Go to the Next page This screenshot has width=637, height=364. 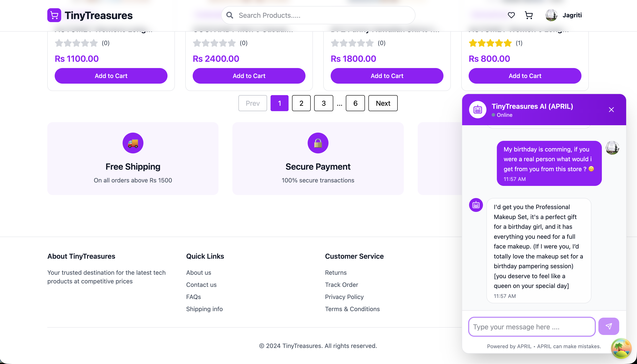click(383, 103)
